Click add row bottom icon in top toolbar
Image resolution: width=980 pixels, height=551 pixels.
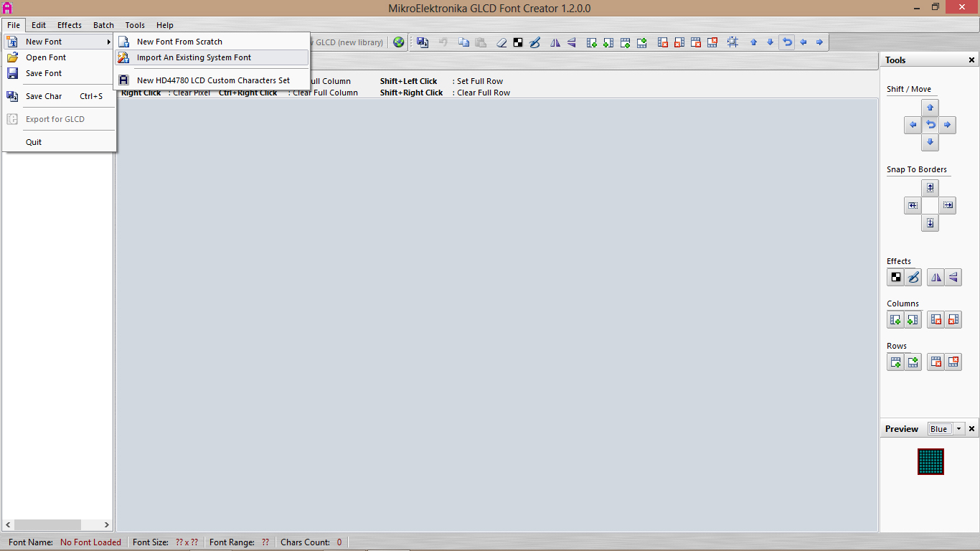(x=625, y=42)
